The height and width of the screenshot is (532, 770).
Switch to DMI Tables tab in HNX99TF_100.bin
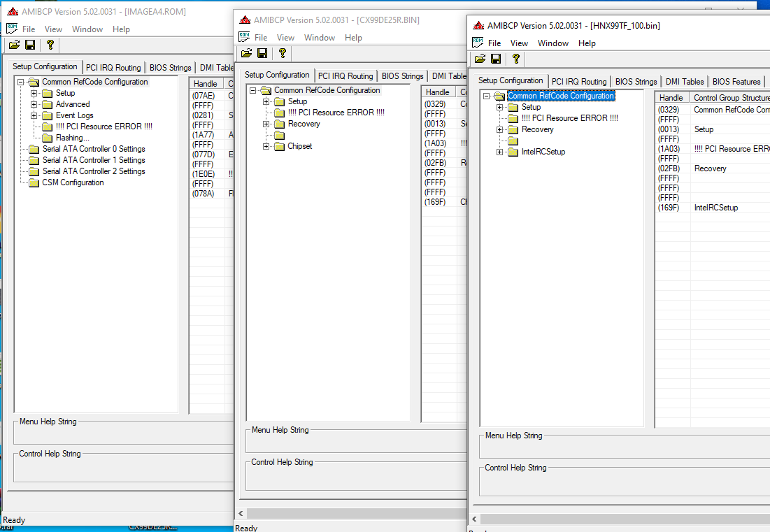[685, 82]
